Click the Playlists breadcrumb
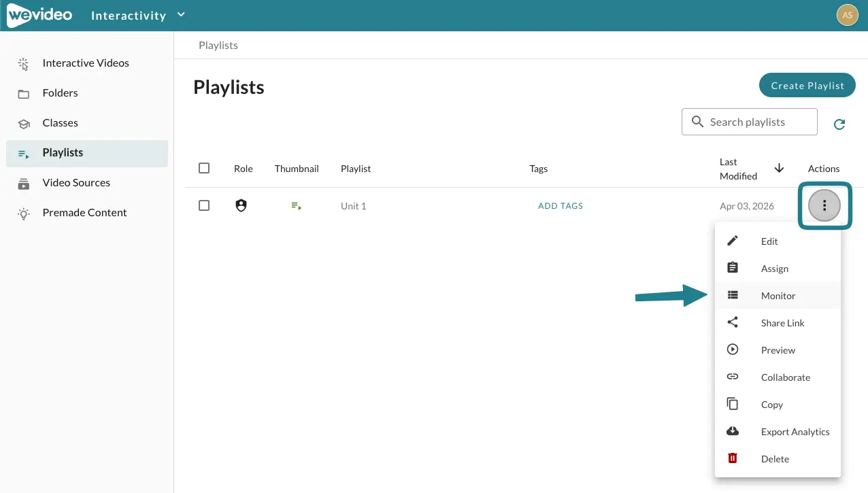 [218, 46]
